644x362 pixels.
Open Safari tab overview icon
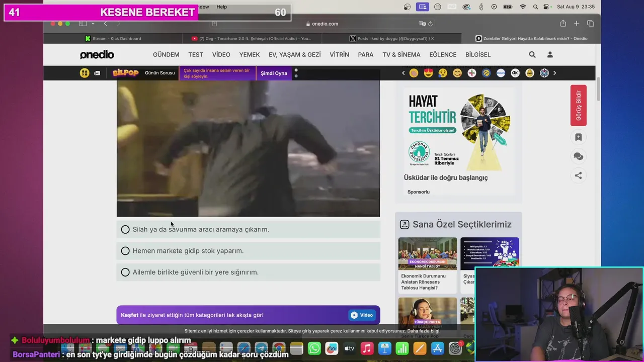(591, 24)
